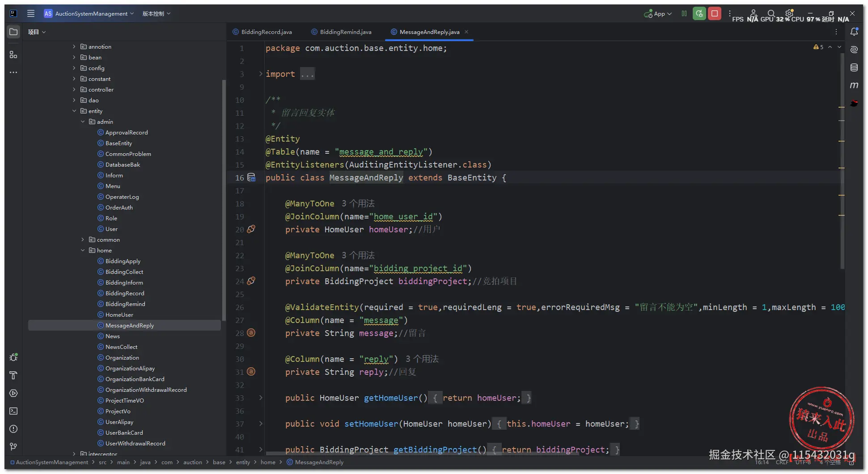Open BiddingApply class in project tree
The image size is (868, 474).
coord(123,261)
